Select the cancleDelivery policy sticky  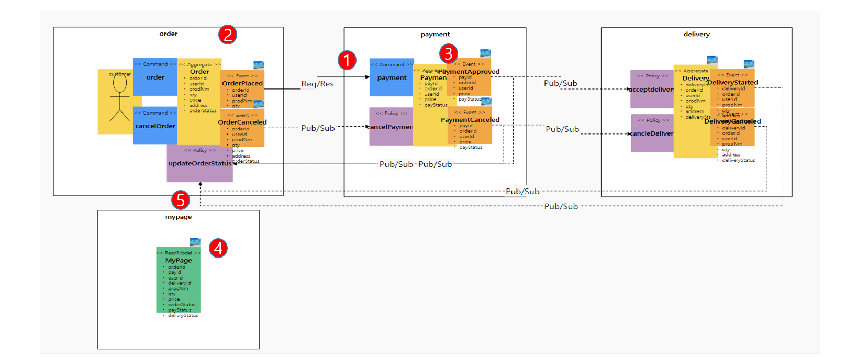coord(652,133)
